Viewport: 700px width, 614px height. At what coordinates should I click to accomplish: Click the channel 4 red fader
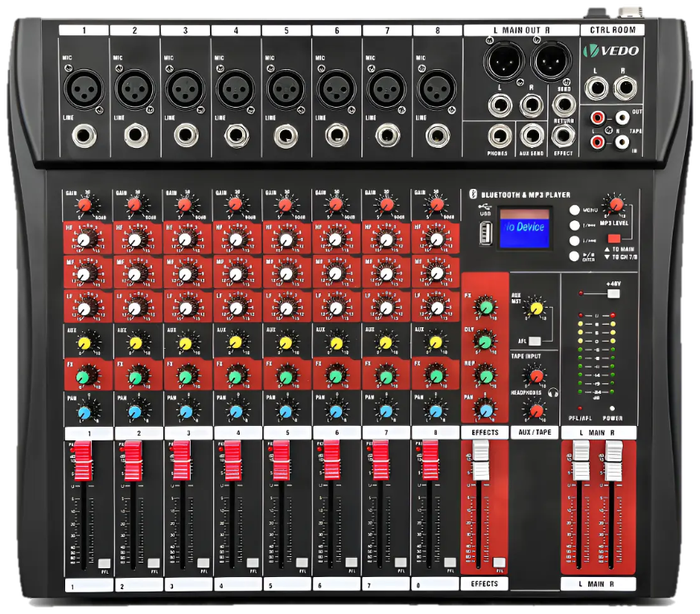click(x=233, y=461)
